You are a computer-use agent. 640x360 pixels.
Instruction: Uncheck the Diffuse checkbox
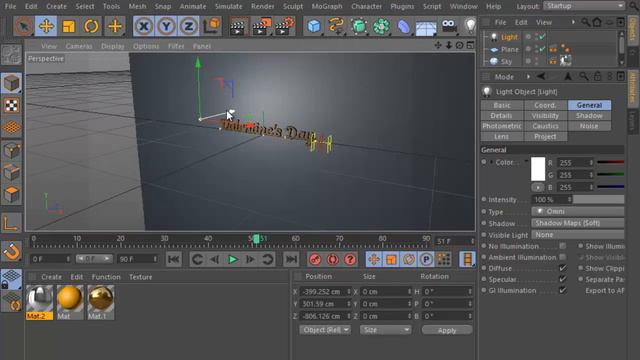point(562,268)
